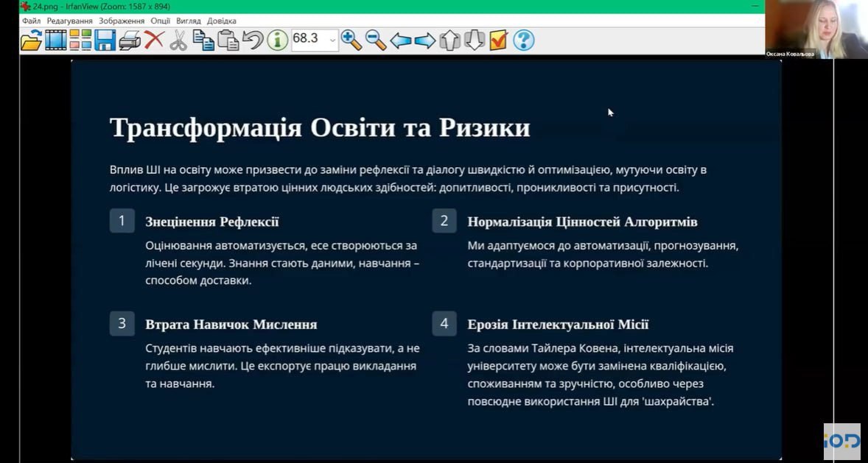Copy image using the copy icon
This screenshot has height=463, width=868.
coord(203,40)
